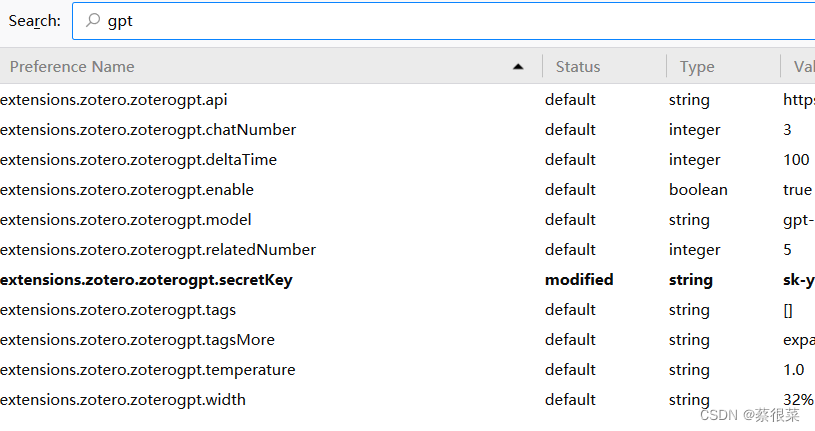Click the magnifier icon in search box

tap(93, 20)
